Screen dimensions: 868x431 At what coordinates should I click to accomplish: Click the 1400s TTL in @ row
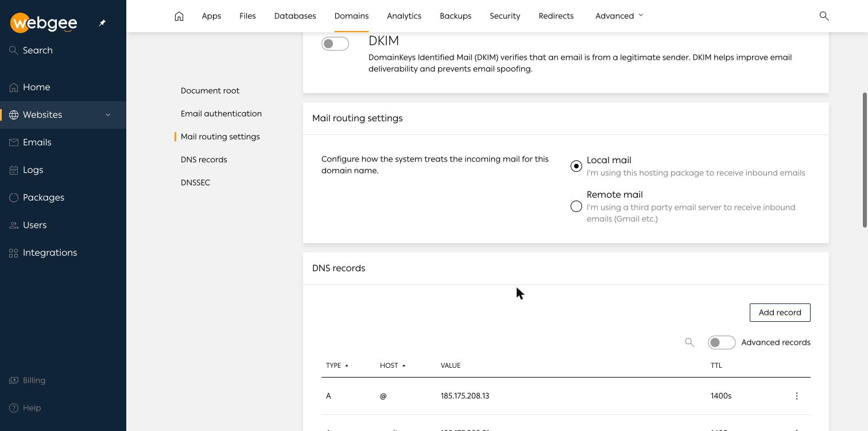721,396
